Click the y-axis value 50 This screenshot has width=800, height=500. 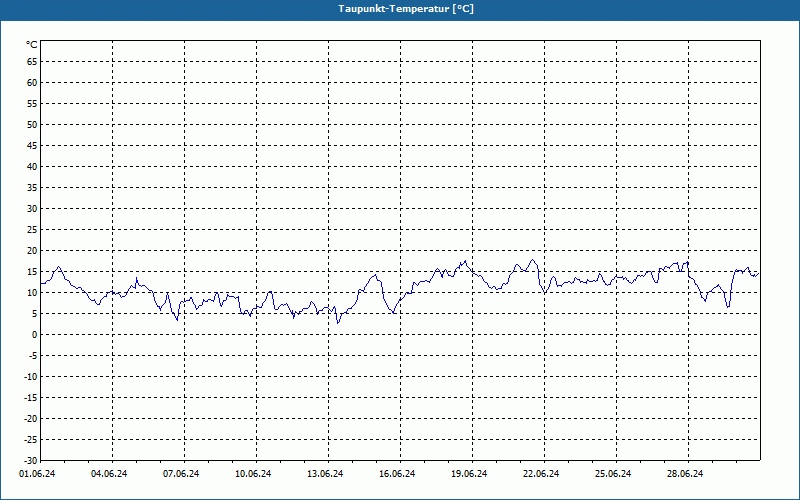pos(32,124)
